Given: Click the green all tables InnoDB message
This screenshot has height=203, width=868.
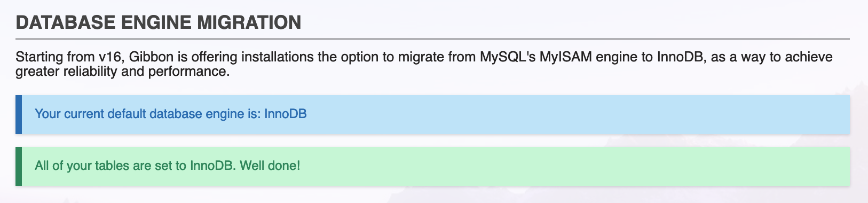Looking at the screenshot, I should pyautogui.click(x=432, y=166).
